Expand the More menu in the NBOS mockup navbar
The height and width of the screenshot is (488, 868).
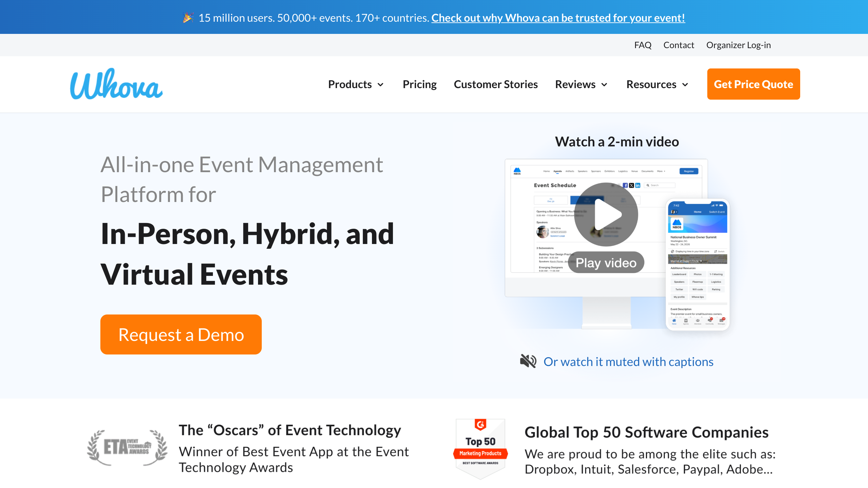660,171
